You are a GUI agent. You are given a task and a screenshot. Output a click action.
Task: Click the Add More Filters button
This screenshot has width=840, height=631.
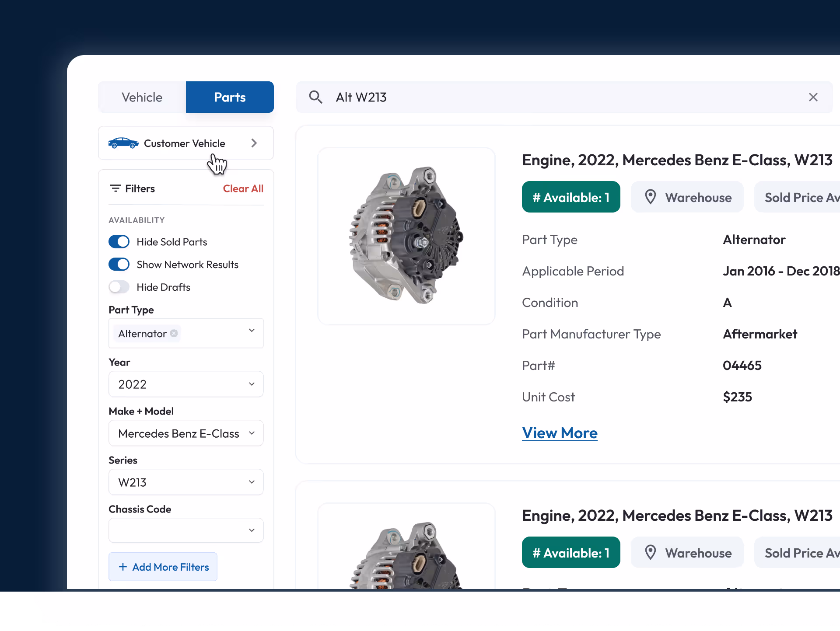click(x=163, y=567)
